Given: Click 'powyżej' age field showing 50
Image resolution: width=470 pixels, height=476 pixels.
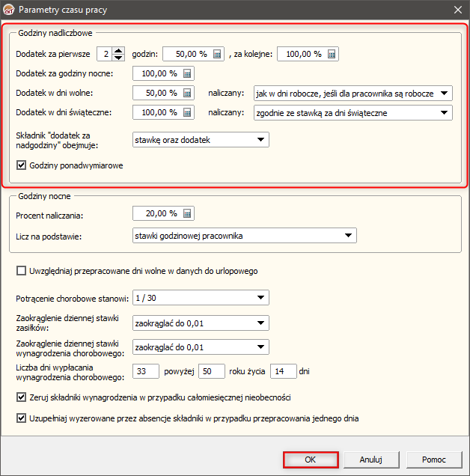Looking at the screenshot, I should (x=212, y=371).
